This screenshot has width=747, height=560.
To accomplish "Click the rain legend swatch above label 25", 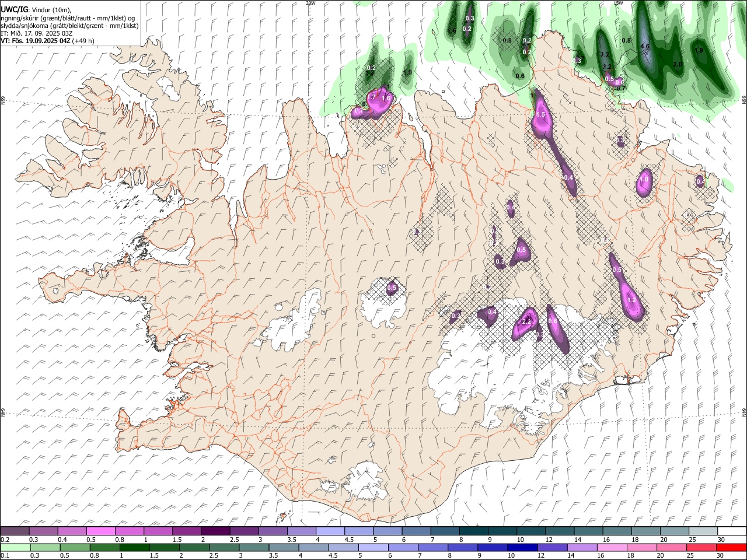I will coord(700,547).
